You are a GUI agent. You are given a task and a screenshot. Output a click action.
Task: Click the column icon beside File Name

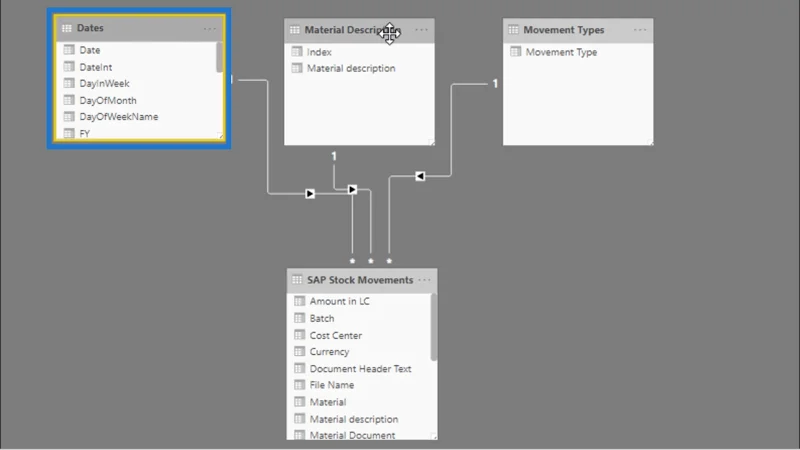[299, 385]
